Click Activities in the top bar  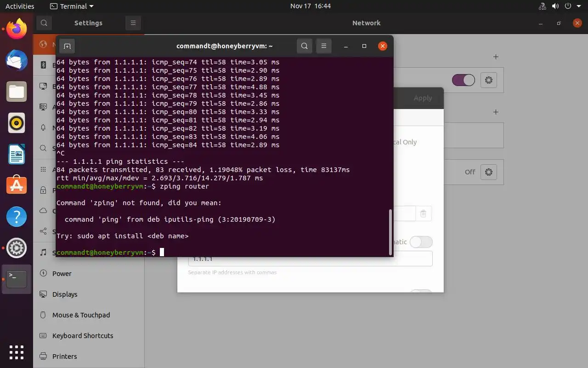tap(20, 6)
